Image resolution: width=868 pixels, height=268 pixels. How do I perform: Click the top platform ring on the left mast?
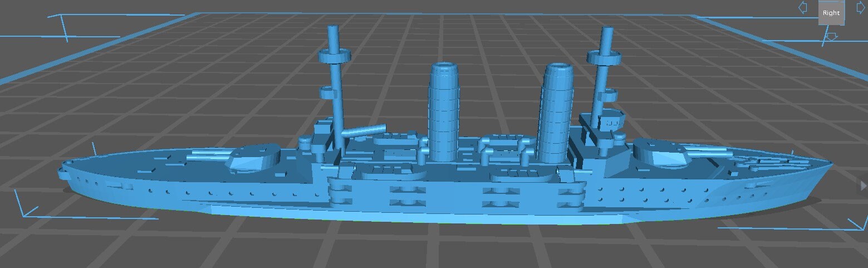pos(334,56)
